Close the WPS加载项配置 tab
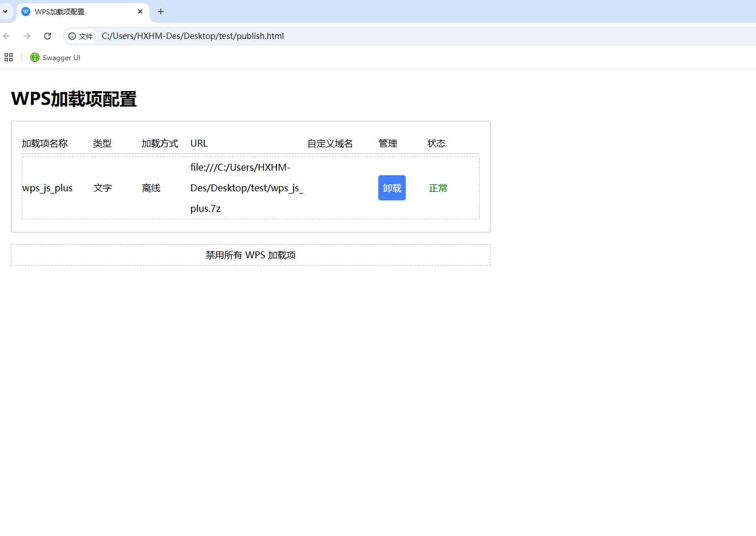Viewport: 756px width, 536px height. [140, 11]
